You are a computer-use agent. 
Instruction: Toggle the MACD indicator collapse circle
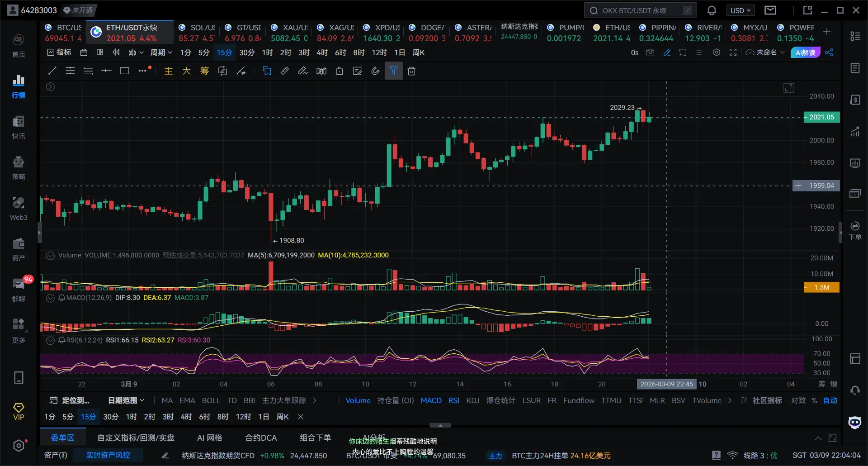point(51,298)
